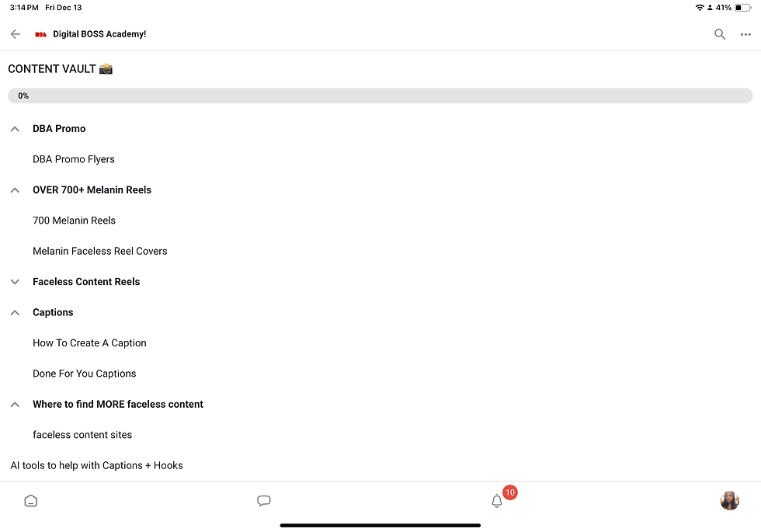This screenshot has width=761, height=532.
Task: Open the 700 Melanin Reels lesson
Action: [75, 221]
